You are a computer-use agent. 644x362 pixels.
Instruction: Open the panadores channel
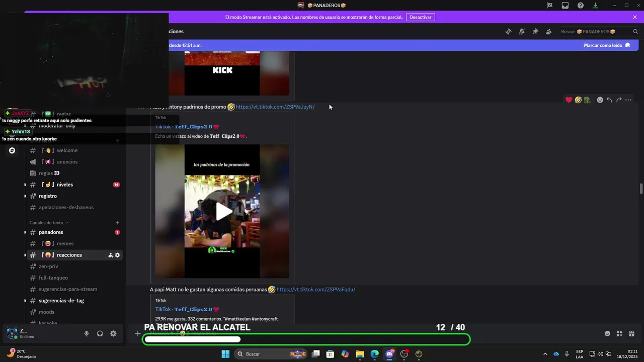point(51,232)
